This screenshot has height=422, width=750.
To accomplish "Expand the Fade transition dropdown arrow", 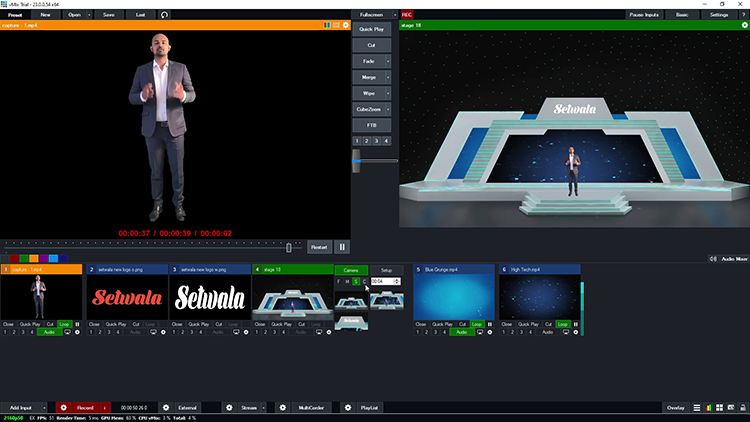I will pos(388,62).
